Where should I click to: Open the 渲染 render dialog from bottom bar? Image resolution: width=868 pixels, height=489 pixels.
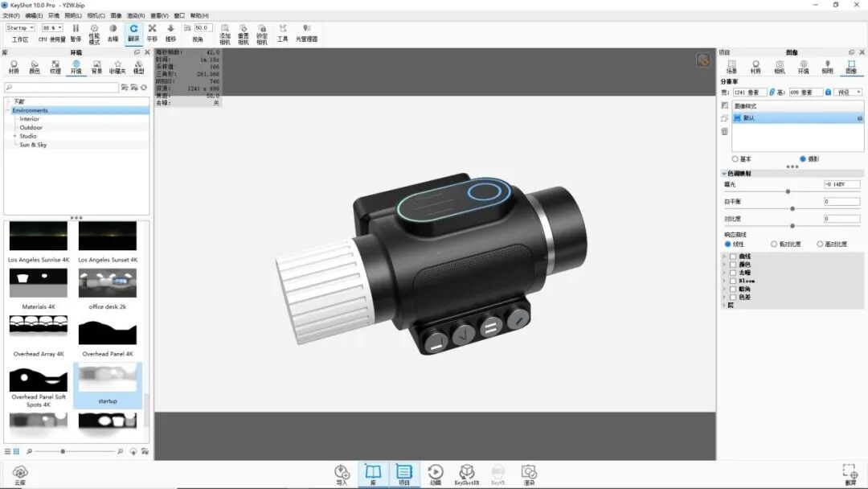pyautogui.click(x=529, y=473)
